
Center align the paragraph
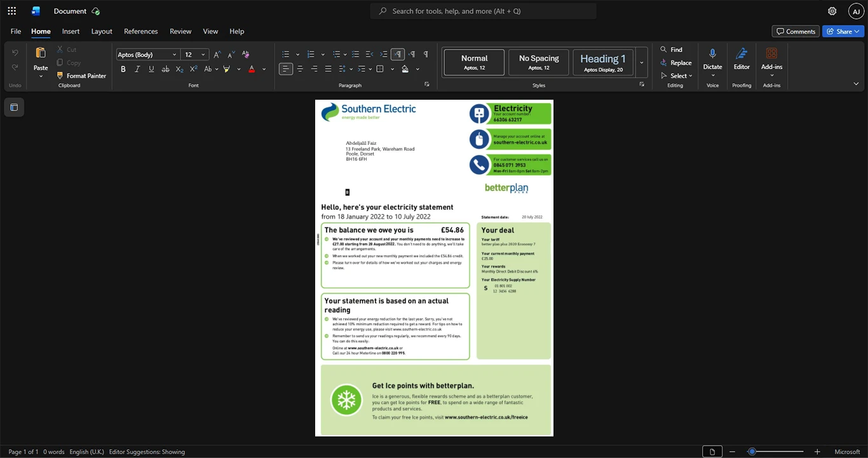pyautogui.click(x=300, y=69)
